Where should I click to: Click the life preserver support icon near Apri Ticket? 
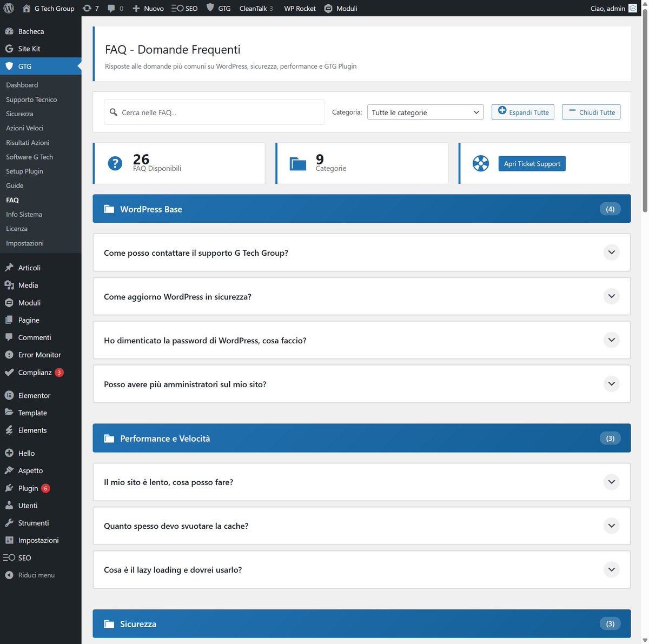tap(480, 163)
